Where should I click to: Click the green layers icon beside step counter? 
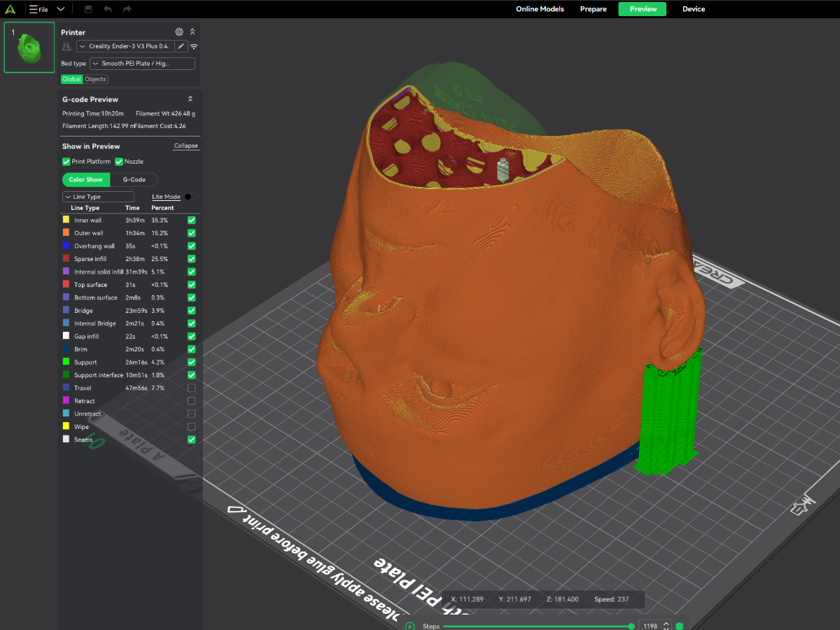point(678,626)
